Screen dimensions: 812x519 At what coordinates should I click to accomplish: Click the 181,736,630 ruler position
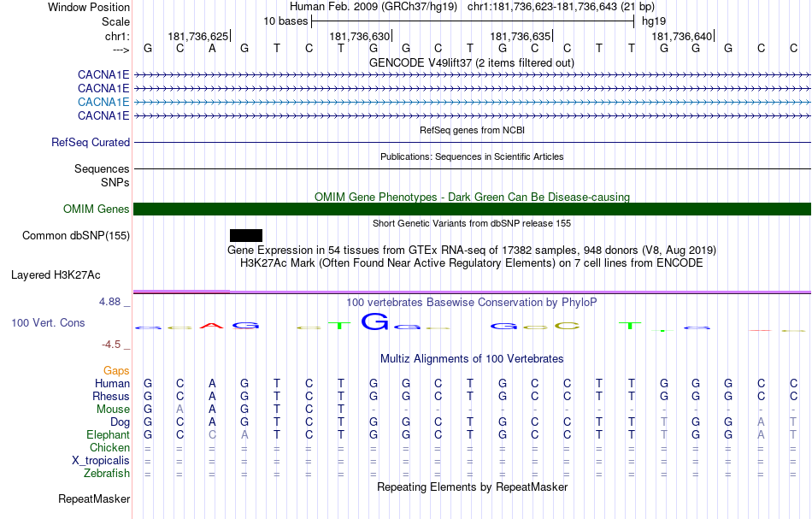pyautogui.click(x=359, y=36)
